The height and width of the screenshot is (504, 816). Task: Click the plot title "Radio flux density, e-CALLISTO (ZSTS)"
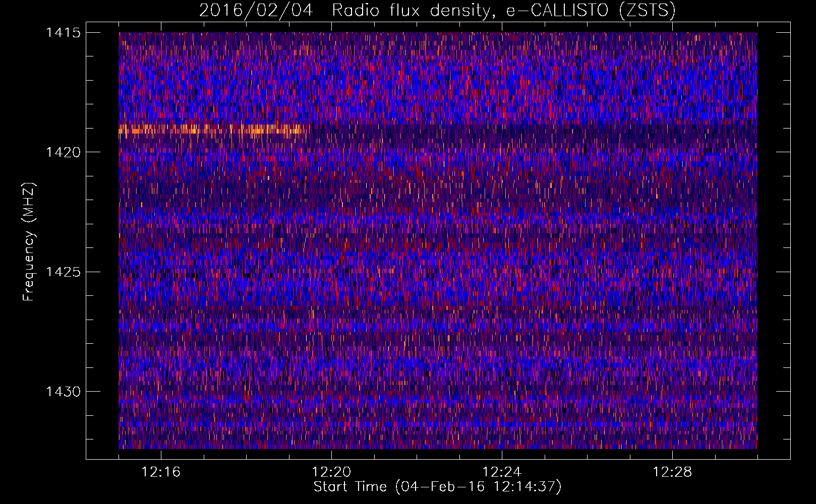pos(503,10)
